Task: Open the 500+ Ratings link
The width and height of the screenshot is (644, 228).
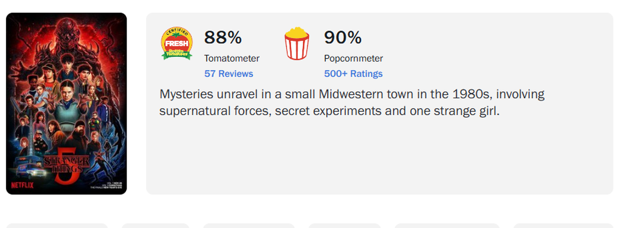Action: click(x=353, y=74)
